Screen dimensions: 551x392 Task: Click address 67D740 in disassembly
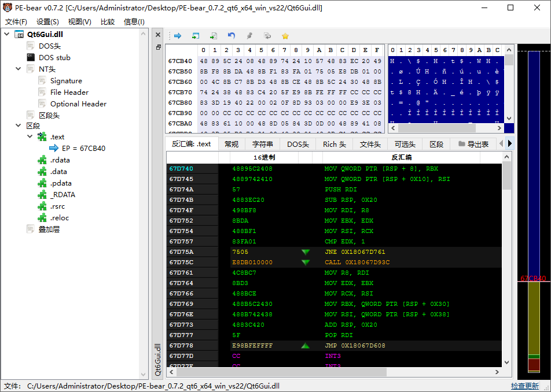point(181,168)
